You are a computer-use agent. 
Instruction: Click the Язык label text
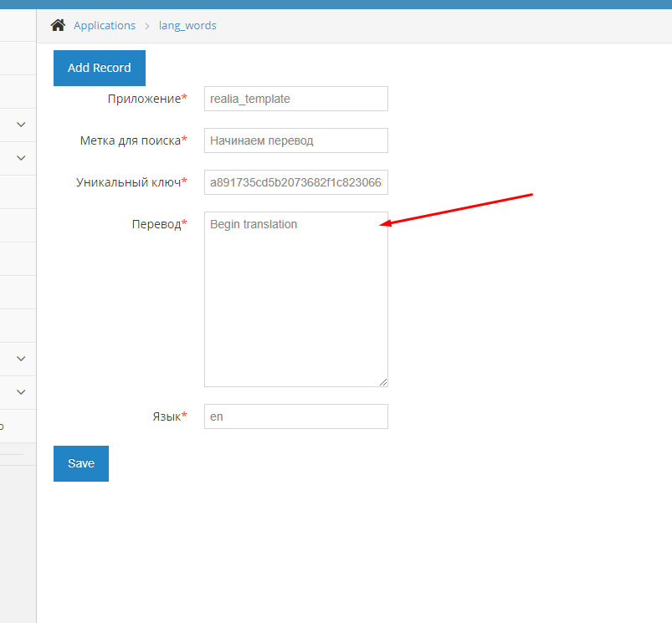tap(164, 416)
